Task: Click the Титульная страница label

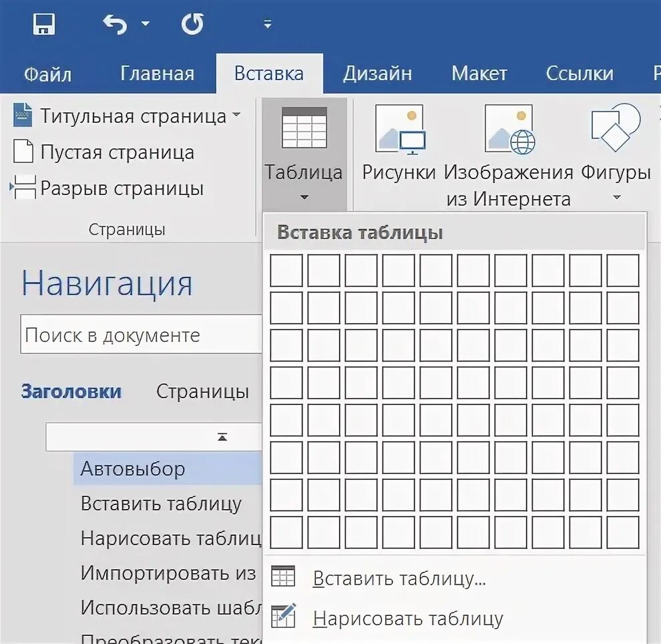Action: point(134,116)
